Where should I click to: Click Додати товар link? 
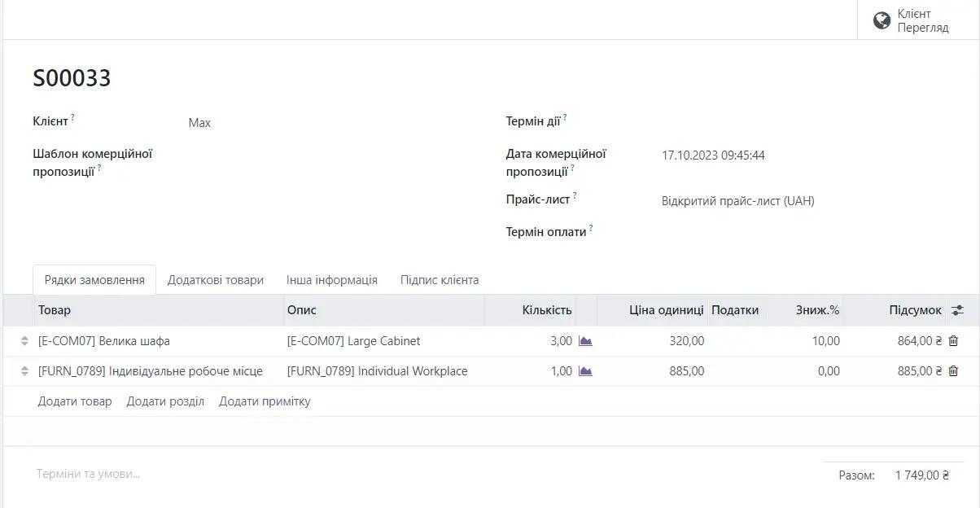[75, 401]
